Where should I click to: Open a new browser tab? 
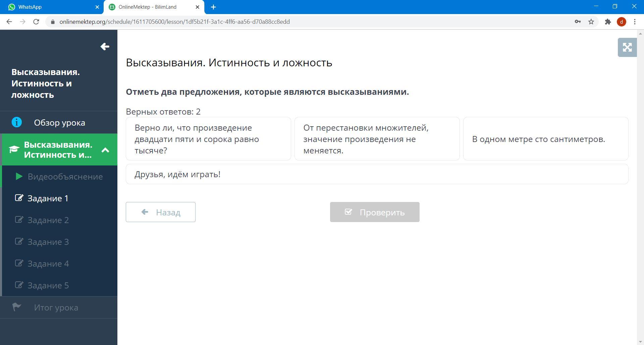coord(213,7)
